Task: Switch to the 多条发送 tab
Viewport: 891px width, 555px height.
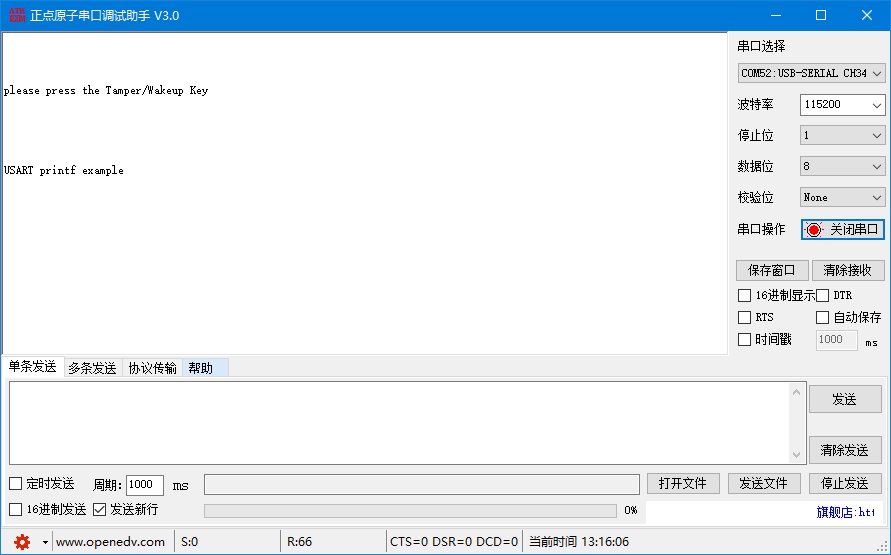Action: click(92, 368)
